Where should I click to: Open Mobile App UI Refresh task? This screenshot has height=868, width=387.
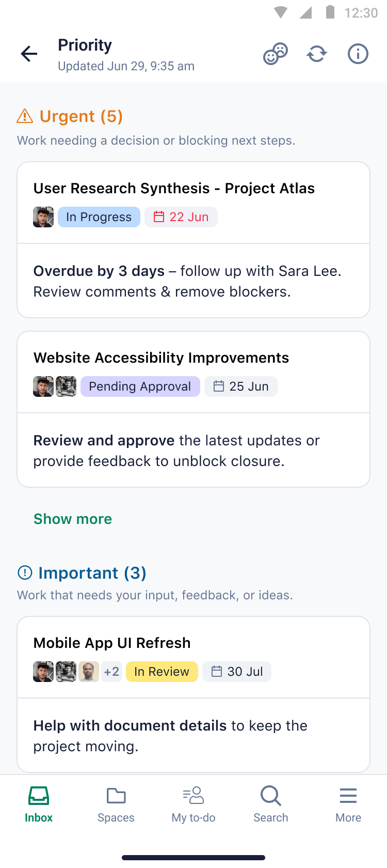click(112, 643)
